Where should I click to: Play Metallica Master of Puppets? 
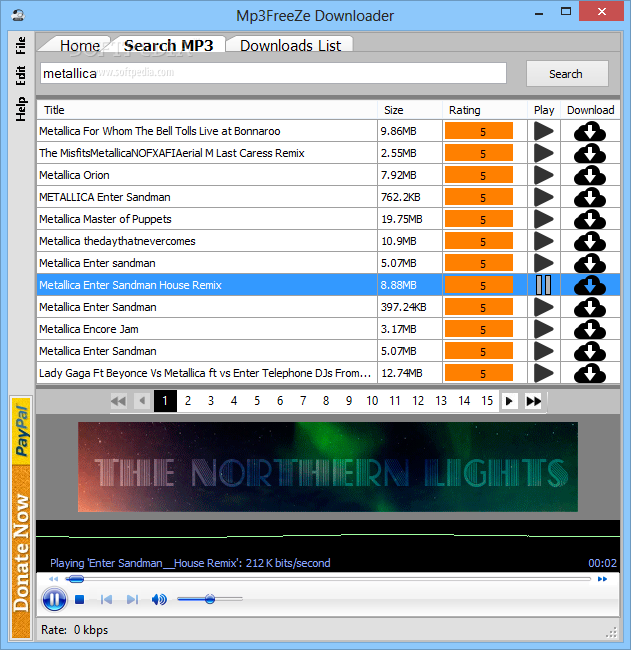click(544, 219)
